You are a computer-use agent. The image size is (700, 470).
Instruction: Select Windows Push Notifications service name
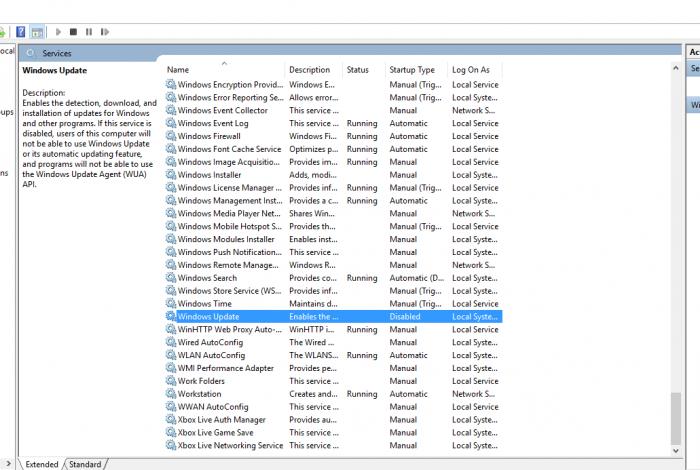[229, 252]
